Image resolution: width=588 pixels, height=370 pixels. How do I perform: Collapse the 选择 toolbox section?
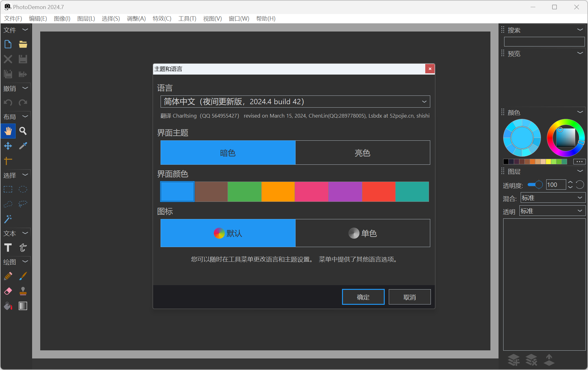click(x=25, y=175)
